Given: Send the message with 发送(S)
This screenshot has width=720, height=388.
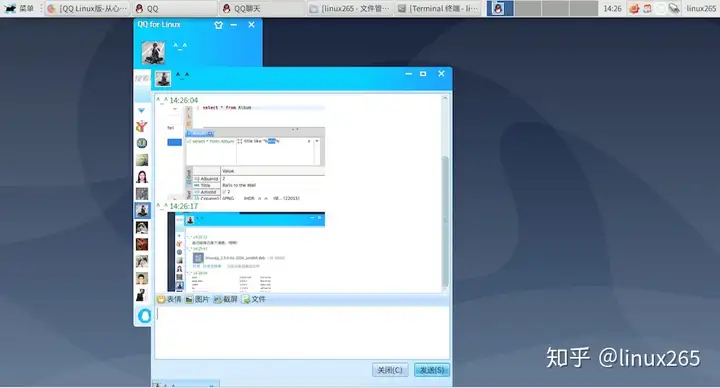Looking at the screenshot, I should point(432,370).
